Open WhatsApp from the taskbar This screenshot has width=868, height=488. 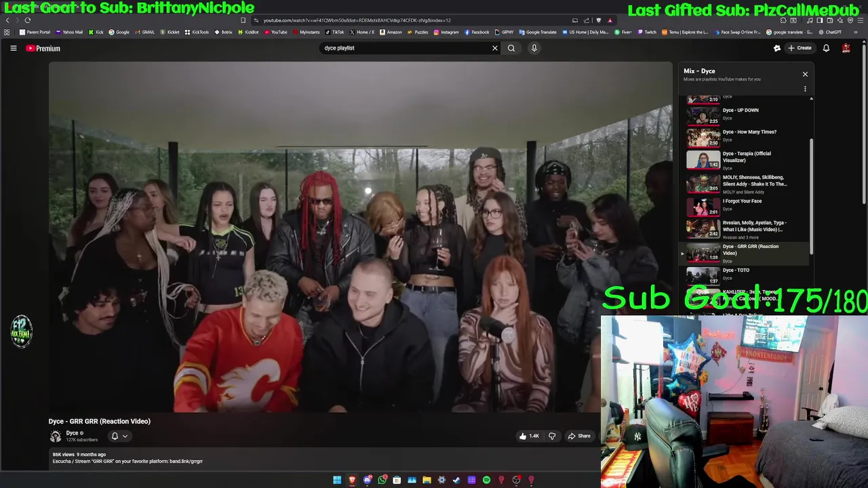point(382,480)
